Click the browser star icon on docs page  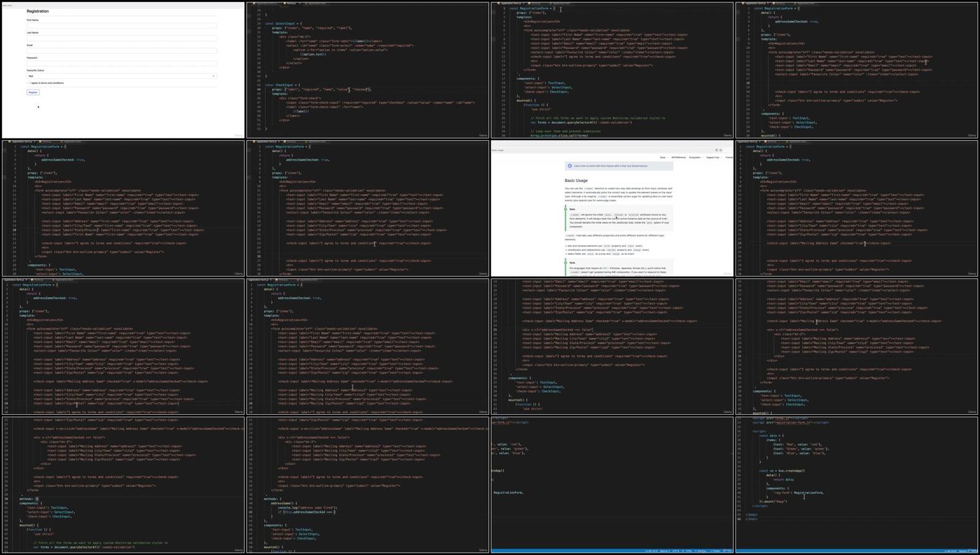point(721,150)
